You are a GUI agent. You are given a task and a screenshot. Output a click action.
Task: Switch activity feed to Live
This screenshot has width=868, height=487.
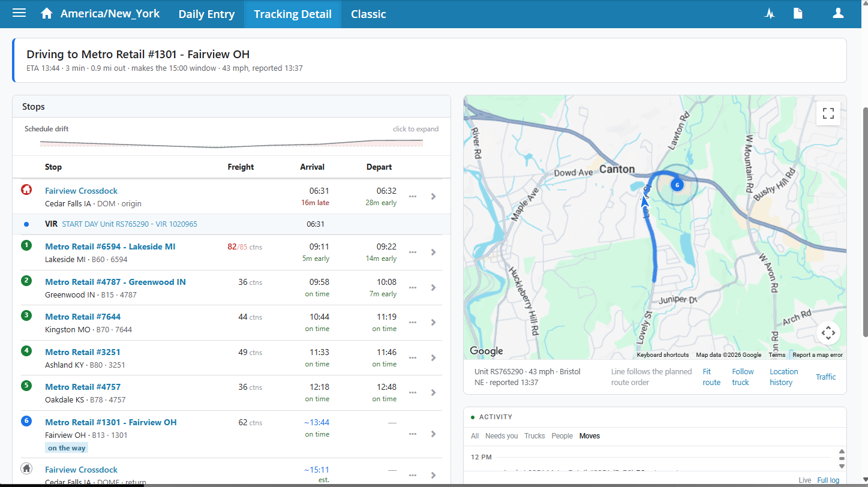[805, 480]
